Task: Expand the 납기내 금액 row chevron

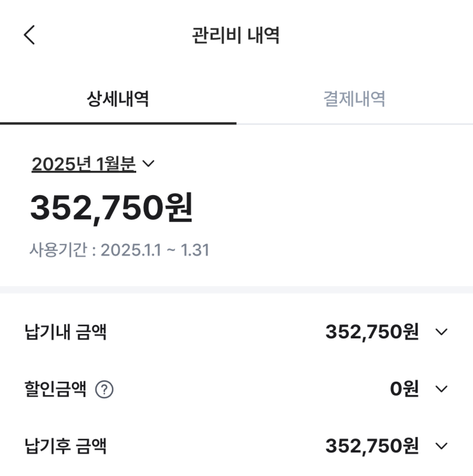Action: (442, 332)
